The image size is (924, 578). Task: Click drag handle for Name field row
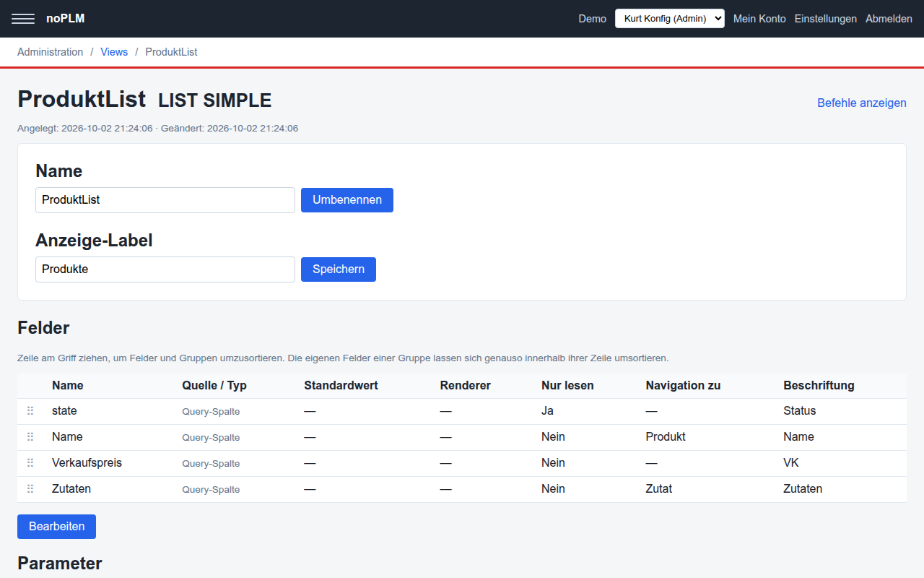[x=30, y=437]
